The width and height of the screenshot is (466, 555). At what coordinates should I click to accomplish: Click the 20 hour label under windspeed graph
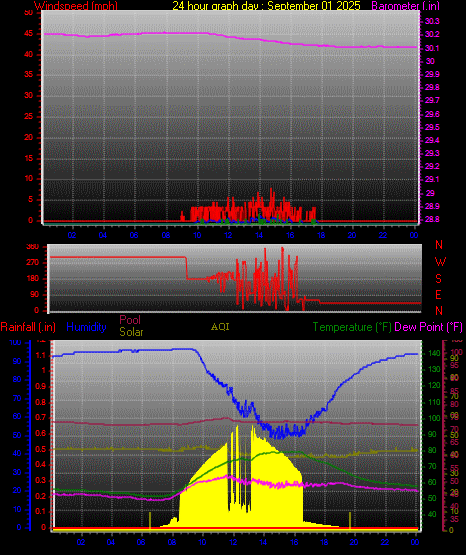tap(352, 235)
